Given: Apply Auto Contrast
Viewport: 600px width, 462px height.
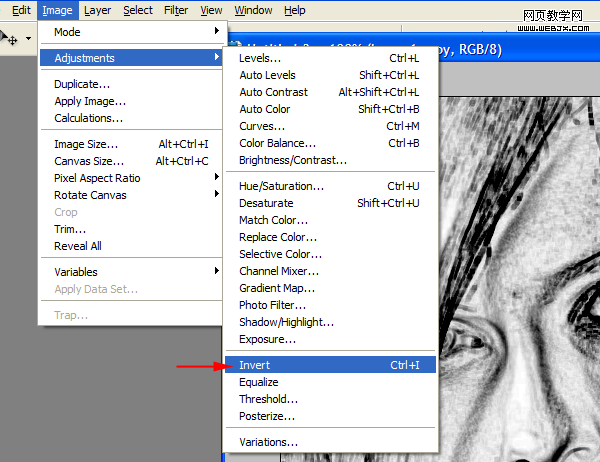Looking at the screenshot, I should coord(330,92).
